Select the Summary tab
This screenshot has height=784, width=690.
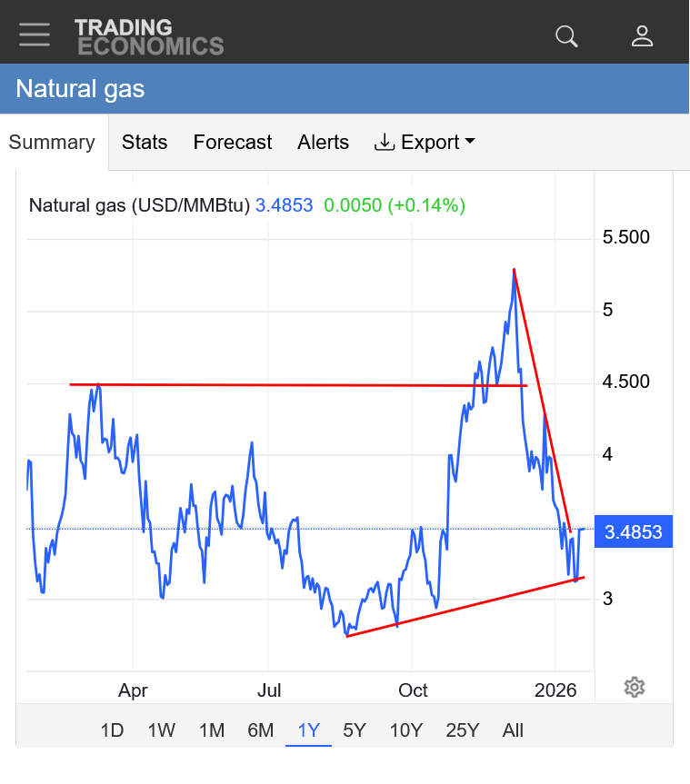(x=53, y=143)
